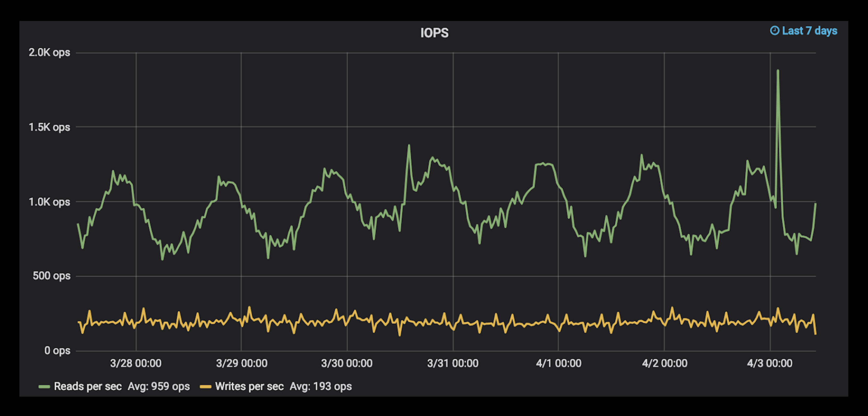Open the Last 7 days time range
Image resolution: width=868 pixels, height=416 pixels.
coord(804,31)
